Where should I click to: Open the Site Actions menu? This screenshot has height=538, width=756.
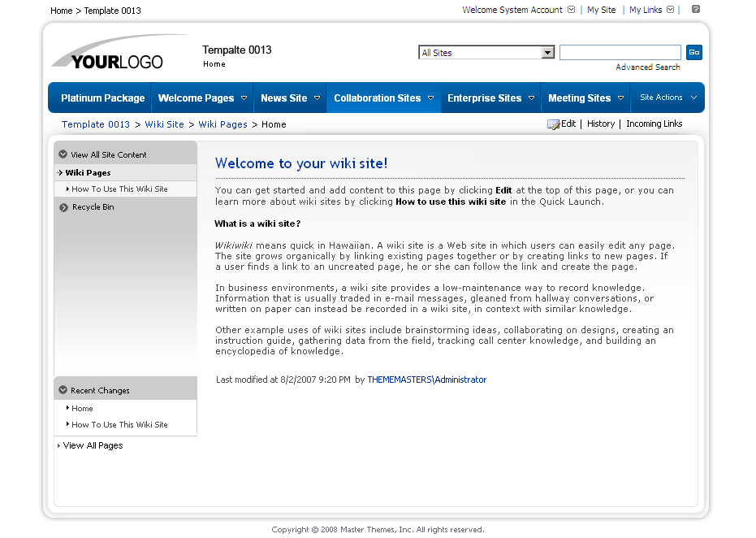coord(667,98)
